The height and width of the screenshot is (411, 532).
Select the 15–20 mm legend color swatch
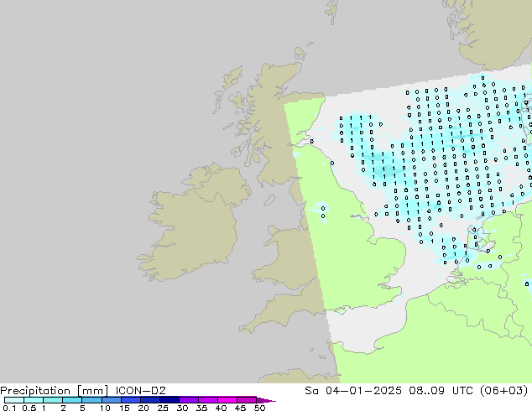[x=130, y=400]
